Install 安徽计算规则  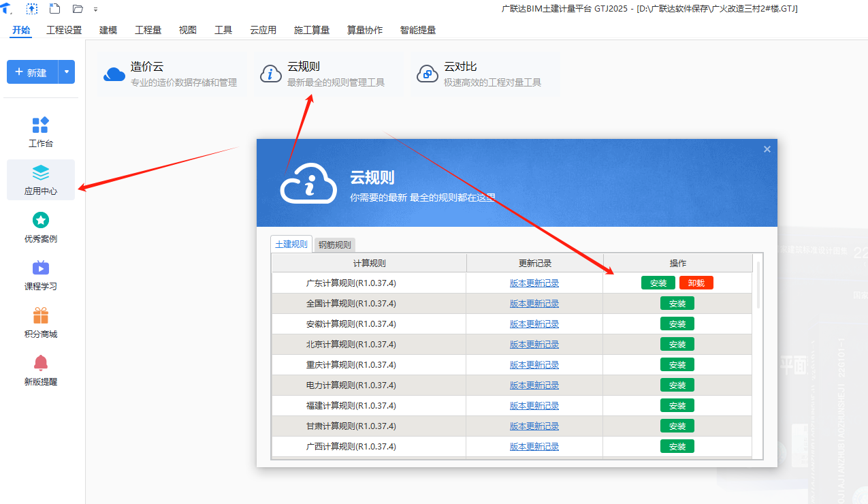pyautogui.click(x=677, y=324)
